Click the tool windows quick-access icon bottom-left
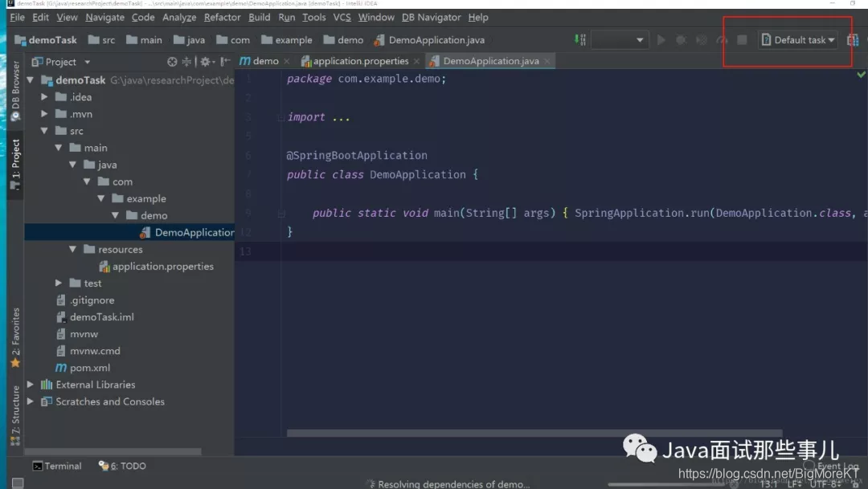This screenshot has height=489, width=868. point(17,483)
